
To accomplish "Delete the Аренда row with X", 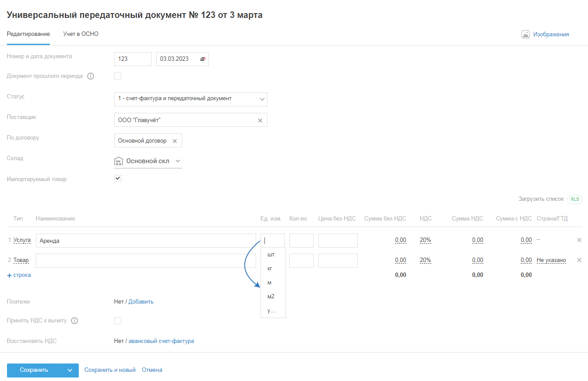I will coord(579,240).
